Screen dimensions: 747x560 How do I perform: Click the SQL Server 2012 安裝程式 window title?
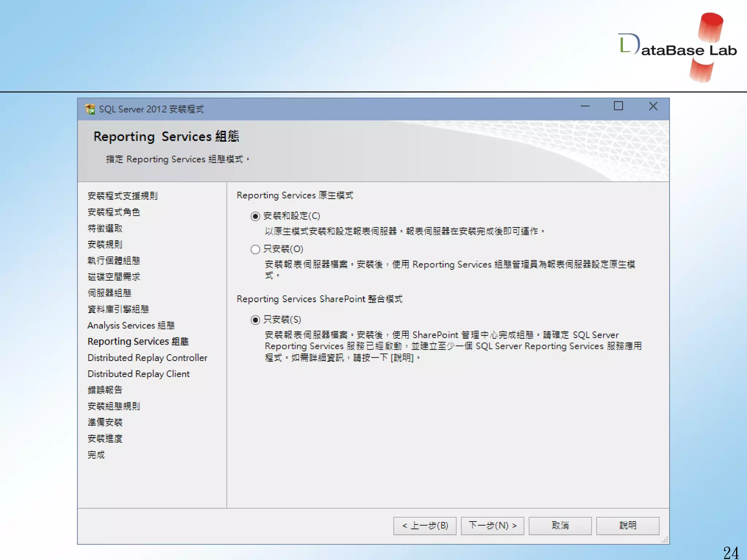point(151,109)
